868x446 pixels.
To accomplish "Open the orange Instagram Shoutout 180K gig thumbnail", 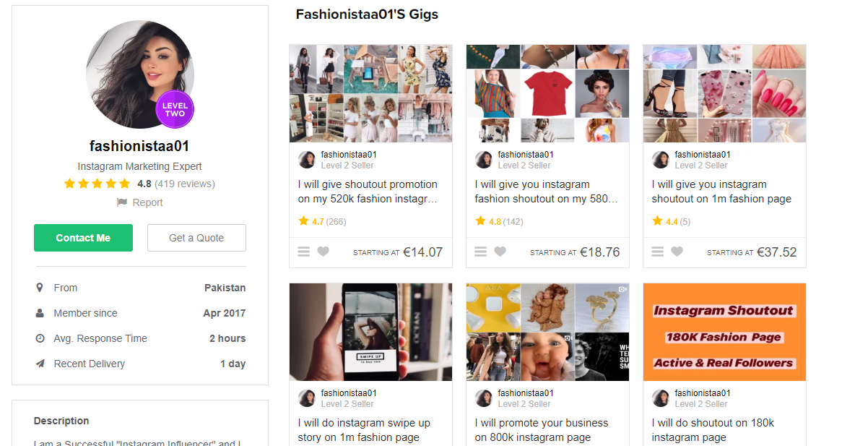I will point(724,332).
